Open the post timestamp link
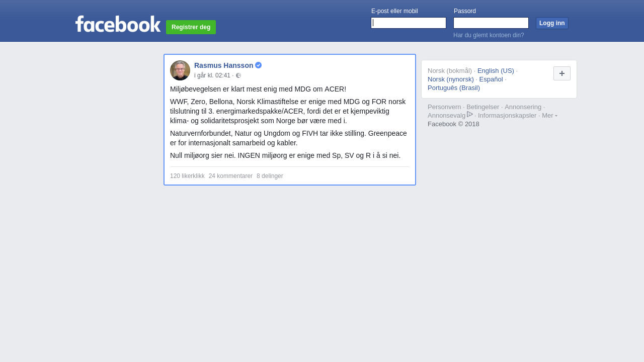The image size is (644, 362). pos(212,75)
